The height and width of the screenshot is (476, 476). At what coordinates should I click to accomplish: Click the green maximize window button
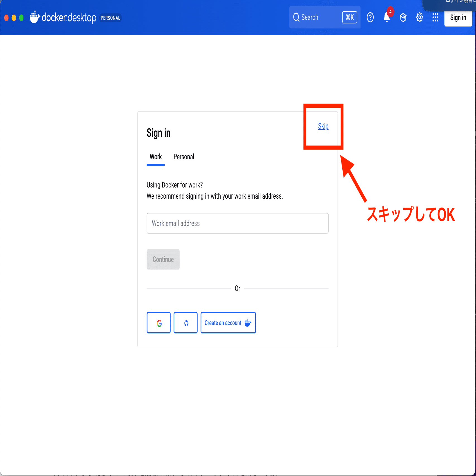21,18
